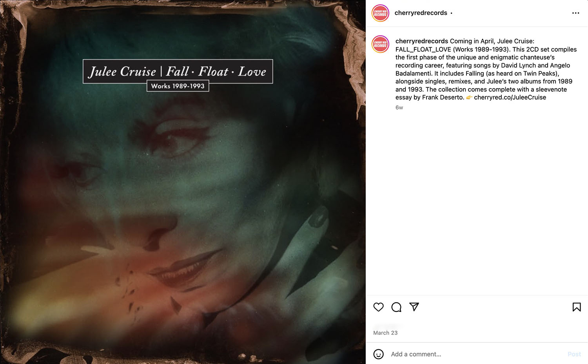Click the cherryred.co/JuleeCruise link text
Viewport: 588px width, 364px height.
click(x=510, y=97)
